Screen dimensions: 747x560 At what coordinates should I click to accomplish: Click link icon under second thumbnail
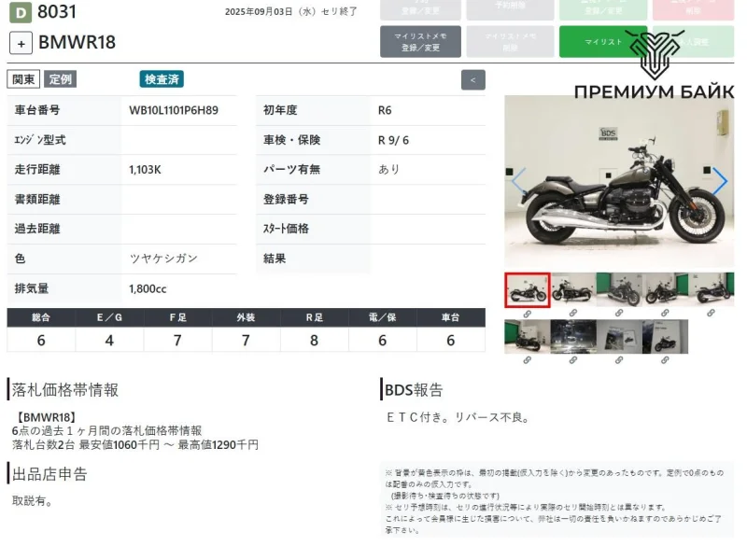572,314
